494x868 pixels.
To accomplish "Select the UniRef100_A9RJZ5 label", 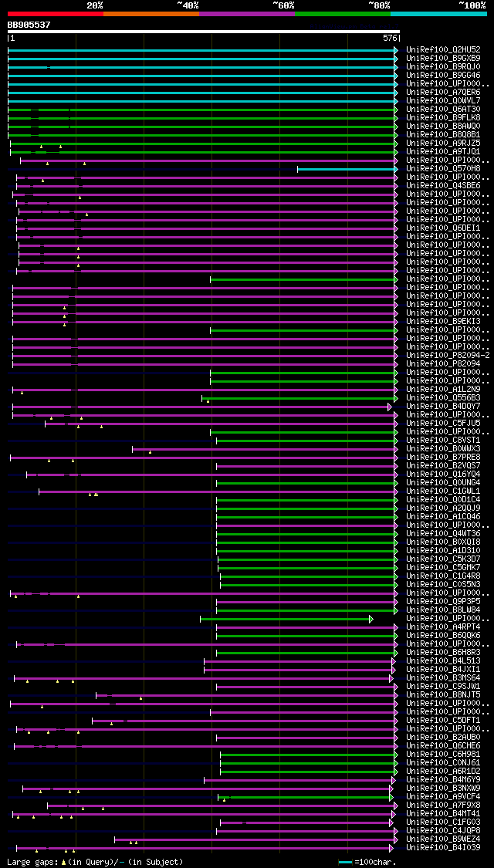I will [443, 143].
